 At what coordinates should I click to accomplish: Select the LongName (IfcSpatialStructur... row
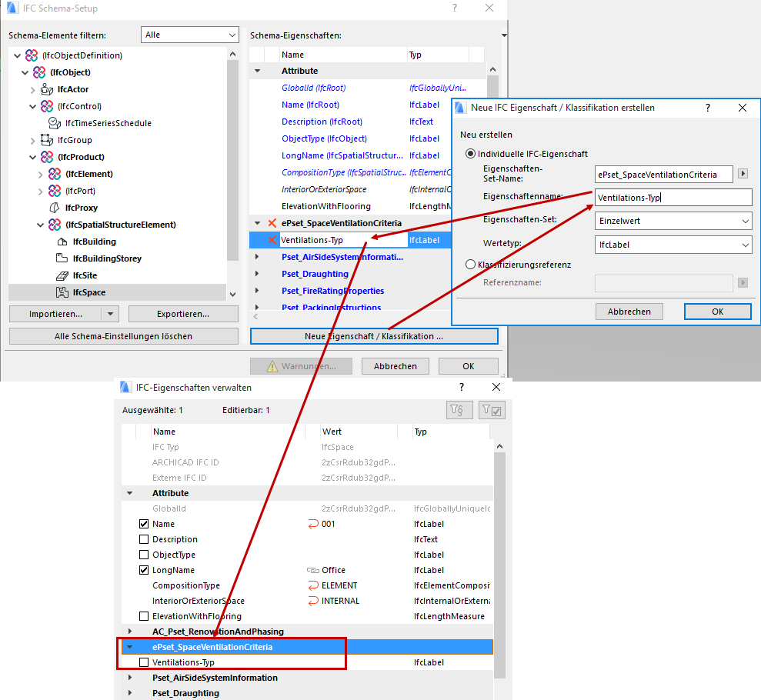click(349, 155)
